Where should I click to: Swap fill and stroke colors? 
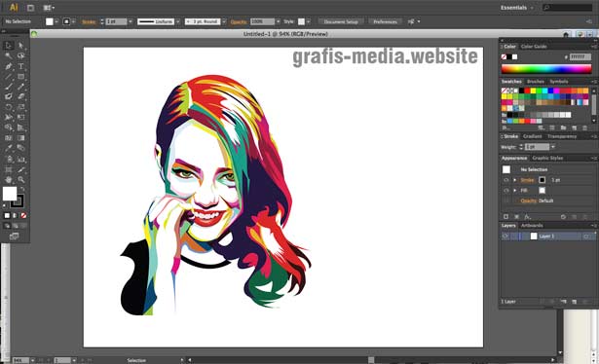pyautogui.click(x=22, y=189)
